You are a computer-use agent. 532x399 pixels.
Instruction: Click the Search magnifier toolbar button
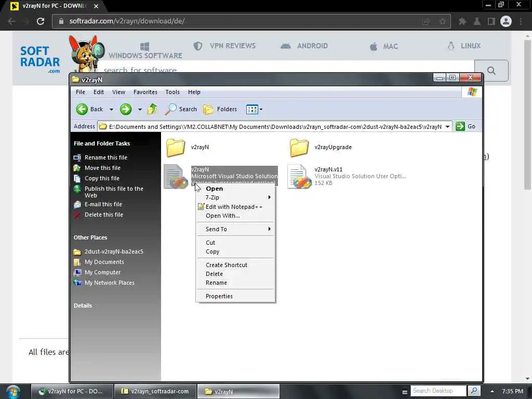click(x=181, y=109)
